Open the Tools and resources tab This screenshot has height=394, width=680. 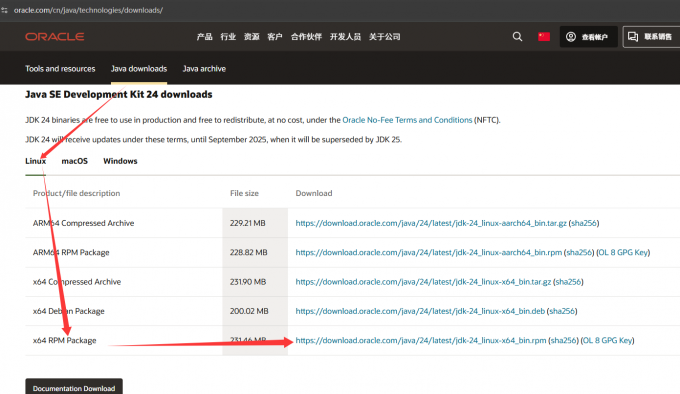[60, 68]
